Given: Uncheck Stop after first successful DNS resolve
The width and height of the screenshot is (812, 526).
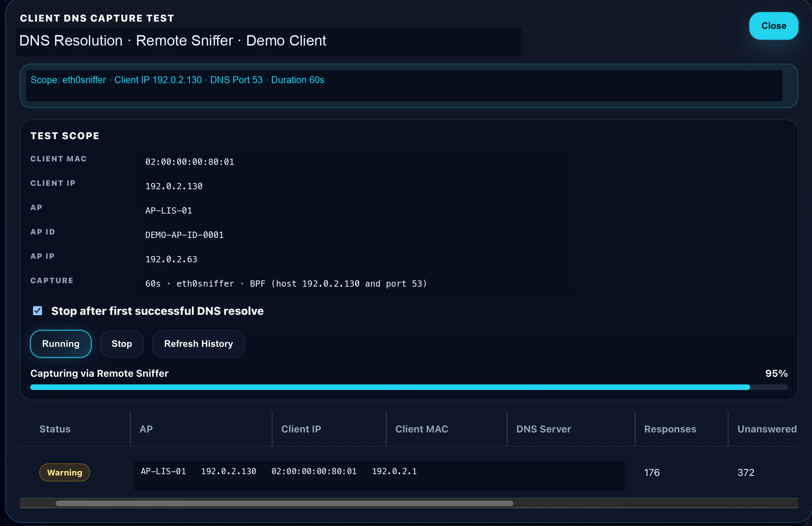Looking at the screenshot, I should coord(38,311).
